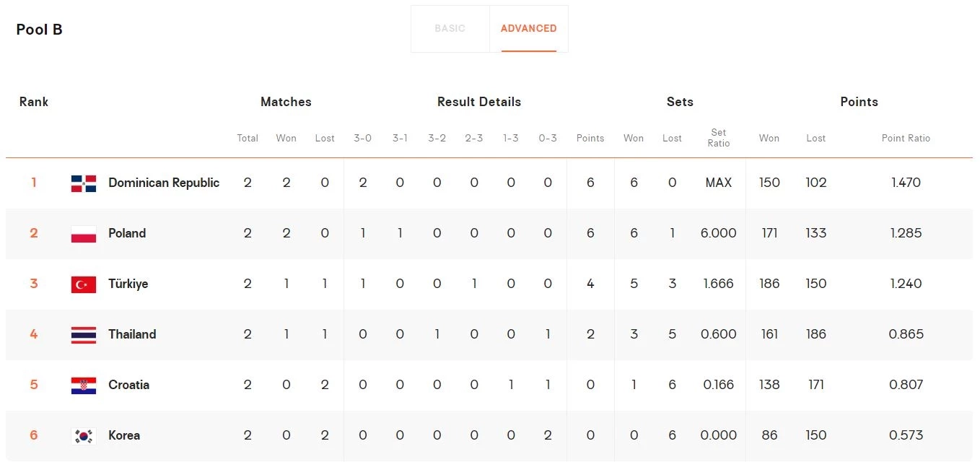
Task: Click the Pool B heading
Action: [x=40, y=30]
